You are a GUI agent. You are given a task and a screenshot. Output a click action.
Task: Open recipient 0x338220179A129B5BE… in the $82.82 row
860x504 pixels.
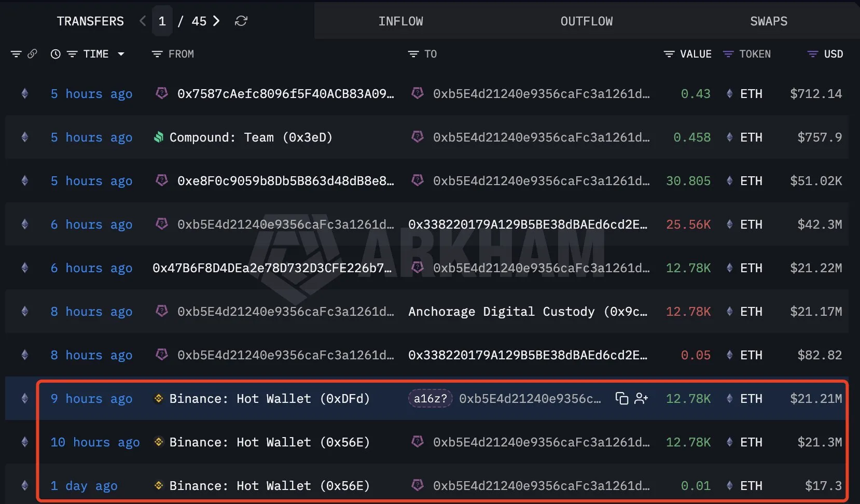tap(528, 355)
